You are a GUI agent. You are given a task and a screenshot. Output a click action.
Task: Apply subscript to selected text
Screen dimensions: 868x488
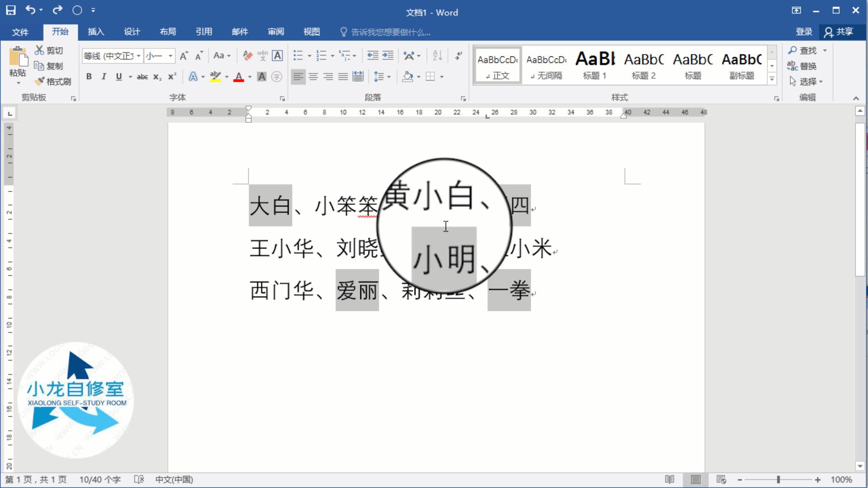(x=157, y=77)
